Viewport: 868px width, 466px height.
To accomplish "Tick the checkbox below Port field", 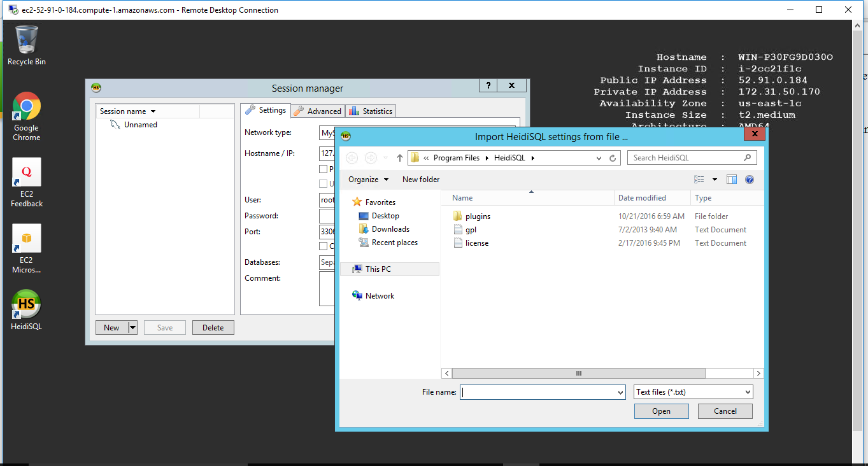I will coord(324,246).
